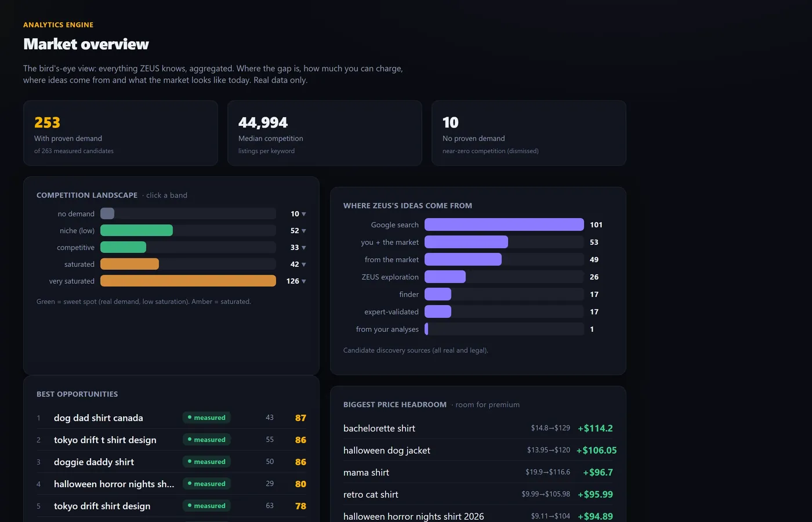Expand the competitive band arrow

click(304, 248)
